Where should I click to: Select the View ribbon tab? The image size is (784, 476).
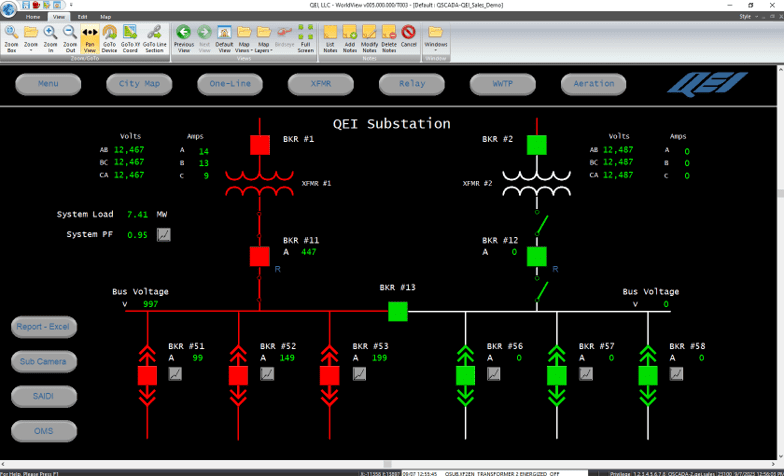pyautogui.click(x=59, y=16)
